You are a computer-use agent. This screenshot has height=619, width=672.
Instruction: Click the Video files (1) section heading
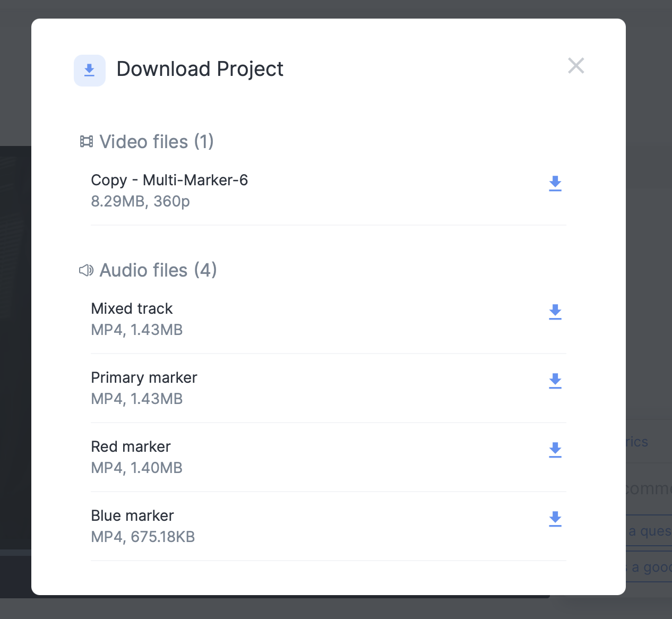point(157,142)
